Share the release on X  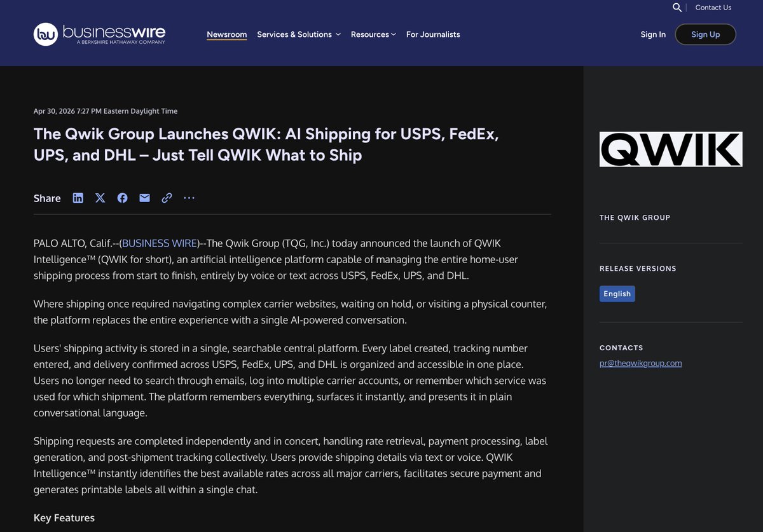tap(100, 198)
